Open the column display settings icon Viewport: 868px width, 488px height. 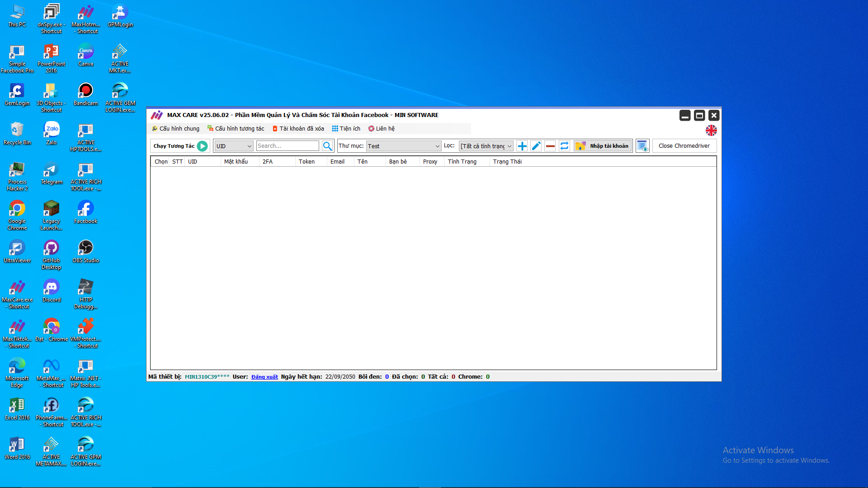click(642, 146)
